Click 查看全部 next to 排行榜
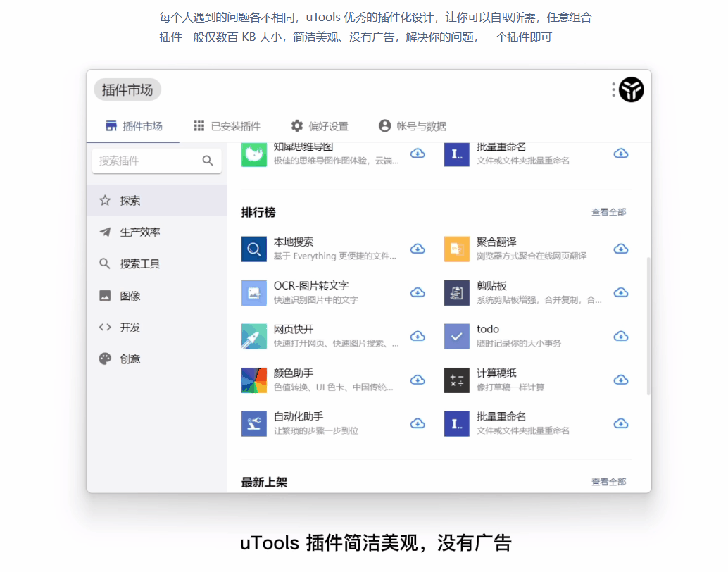The image size is (728, 572). [x=608, y=212]
